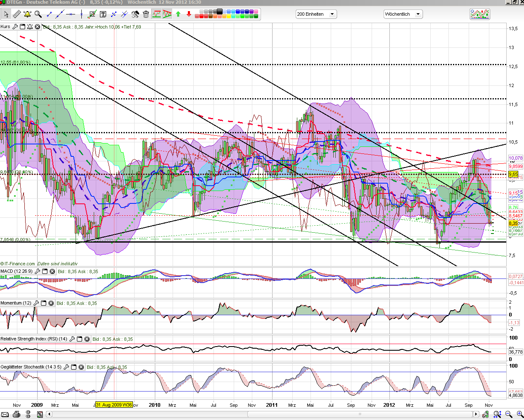The image size is (524, 420).
Task: Open the hammer and wrench settings tool
Action: 135,14
